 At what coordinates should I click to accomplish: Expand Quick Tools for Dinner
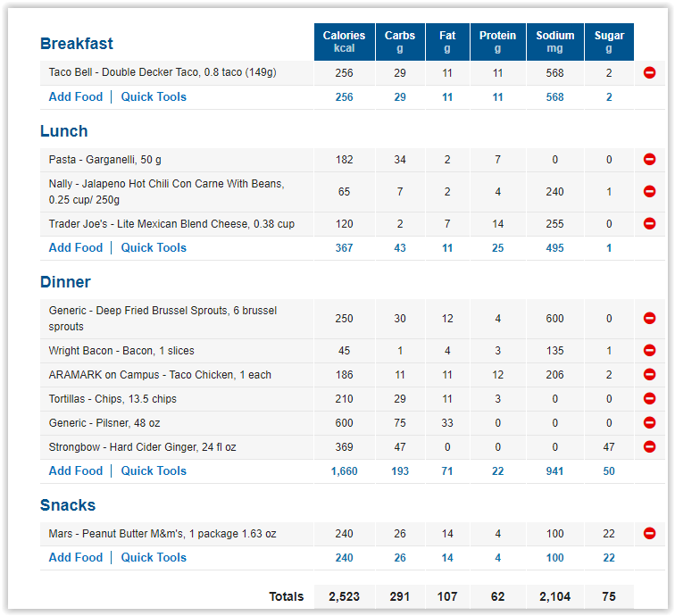click(154, 471)
